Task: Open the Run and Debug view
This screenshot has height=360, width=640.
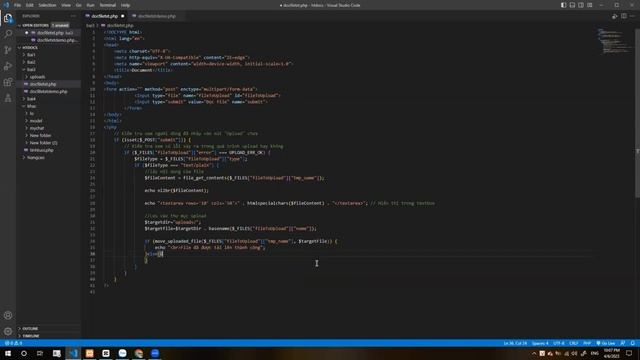Action: coord(8,66)
